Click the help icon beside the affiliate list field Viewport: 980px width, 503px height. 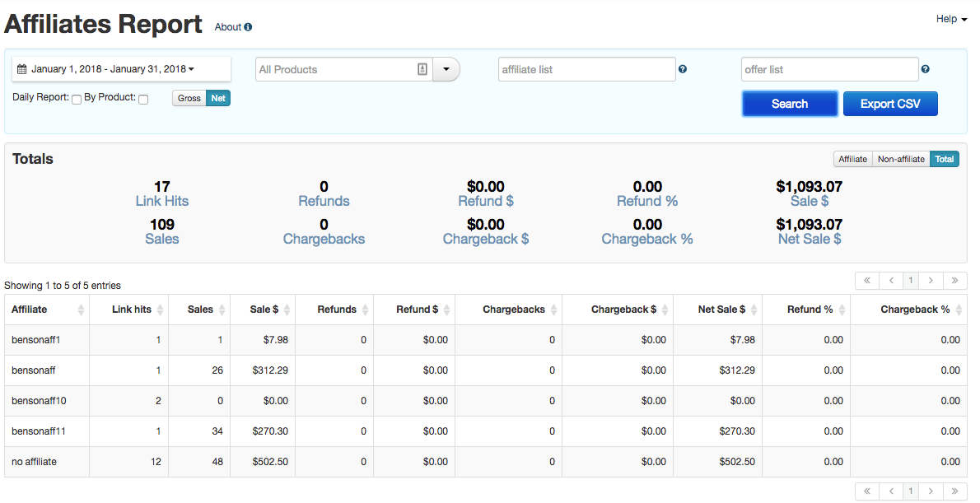click(x=682, y=69)
